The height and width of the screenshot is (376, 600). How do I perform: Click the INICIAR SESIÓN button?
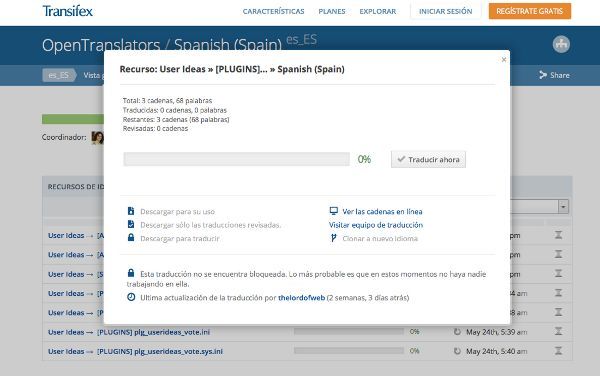point(445,11)
